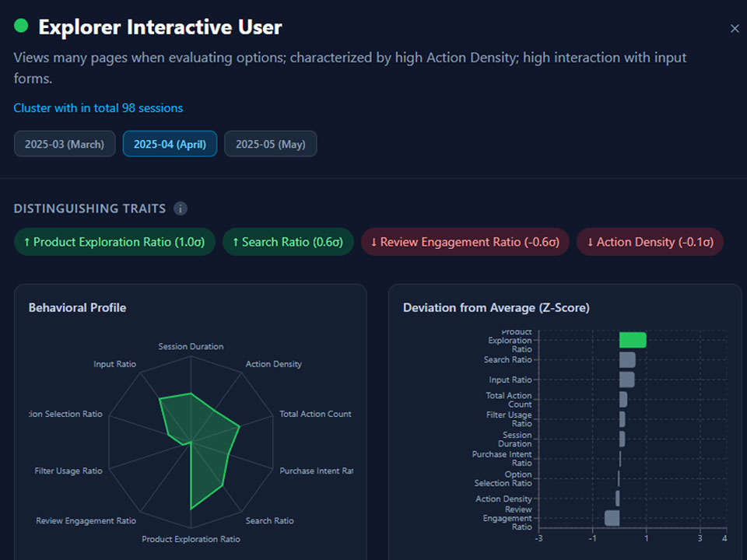Click the Action Density bar chart label
Viewport: 747px width, 560px height.
pyautogui.click(x=503, y=499)
